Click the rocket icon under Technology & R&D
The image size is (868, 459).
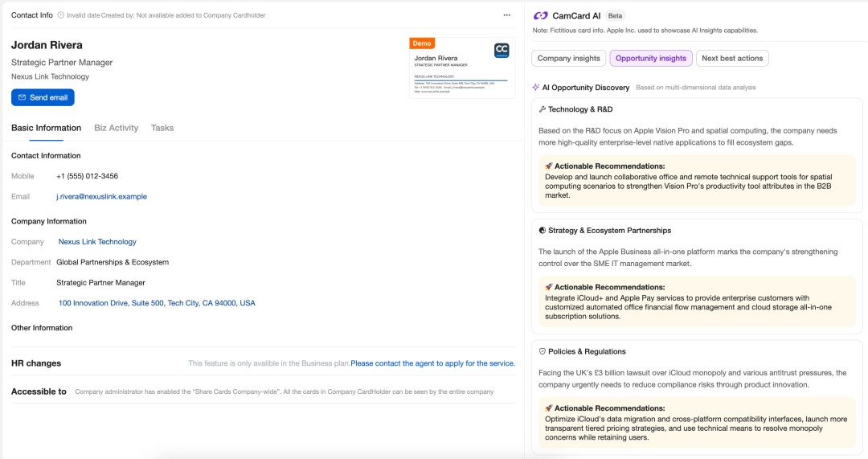[549, 166]
